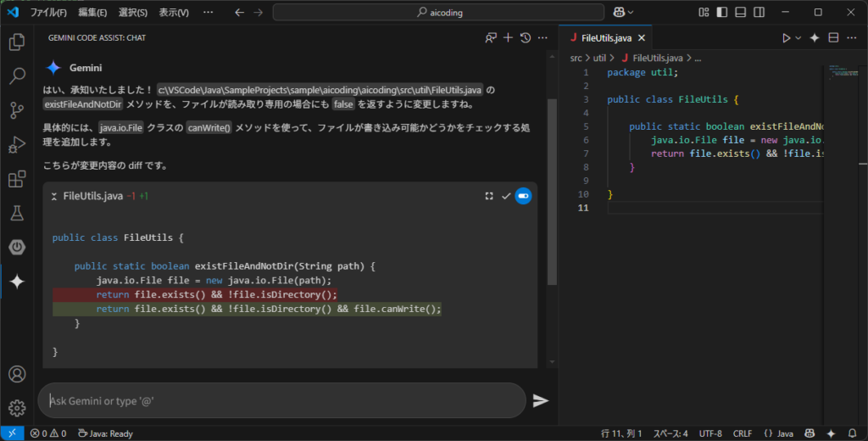Start a new Gemini chat with plus icon
Viewport: 868px width, 441px height.
[509, 37]
